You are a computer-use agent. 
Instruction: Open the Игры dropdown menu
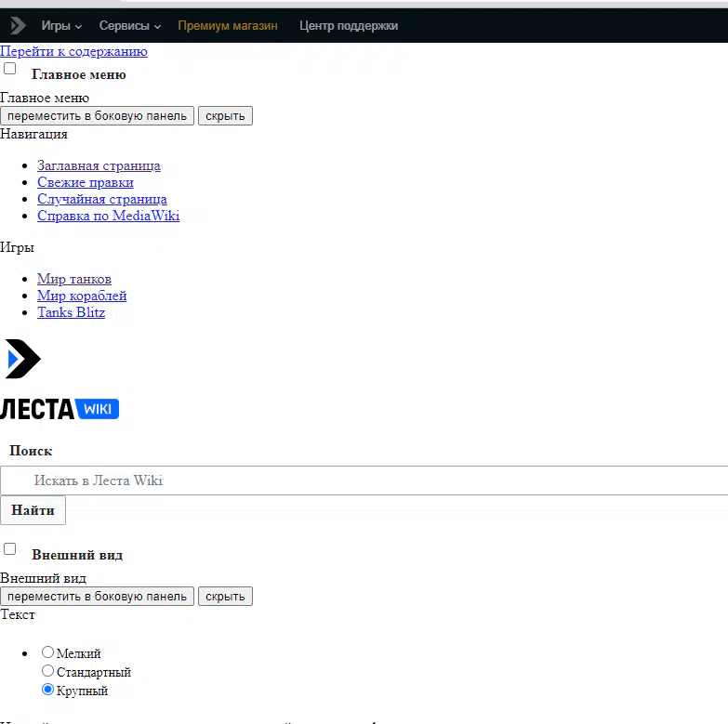[x=61, y=25]
